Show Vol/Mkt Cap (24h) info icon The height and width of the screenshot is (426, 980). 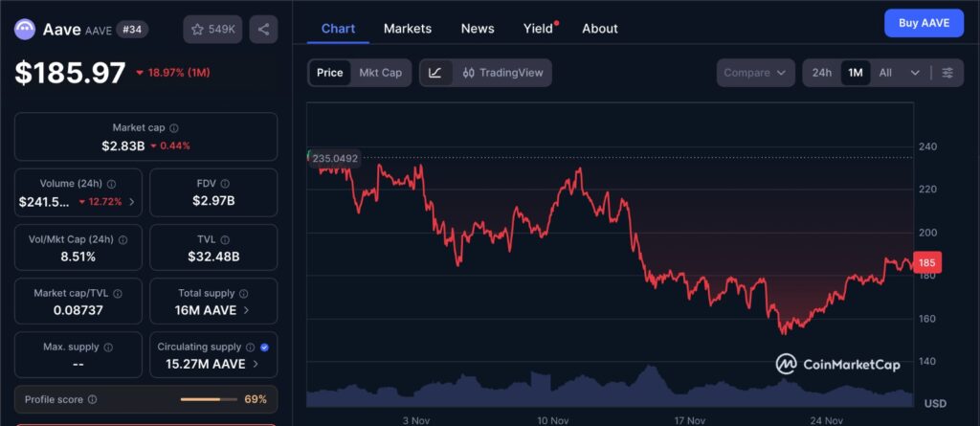pyautogui.click(x=123, y=239)
